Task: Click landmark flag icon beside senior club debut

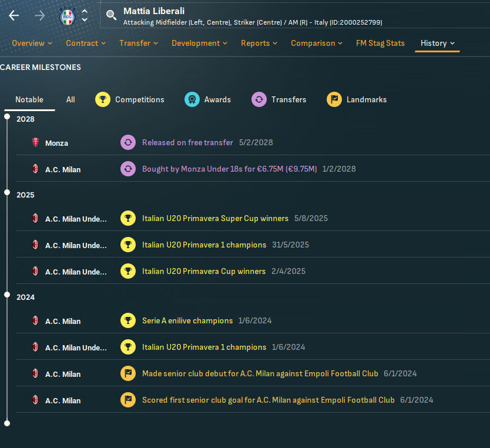Action: (x=127, y=373)
